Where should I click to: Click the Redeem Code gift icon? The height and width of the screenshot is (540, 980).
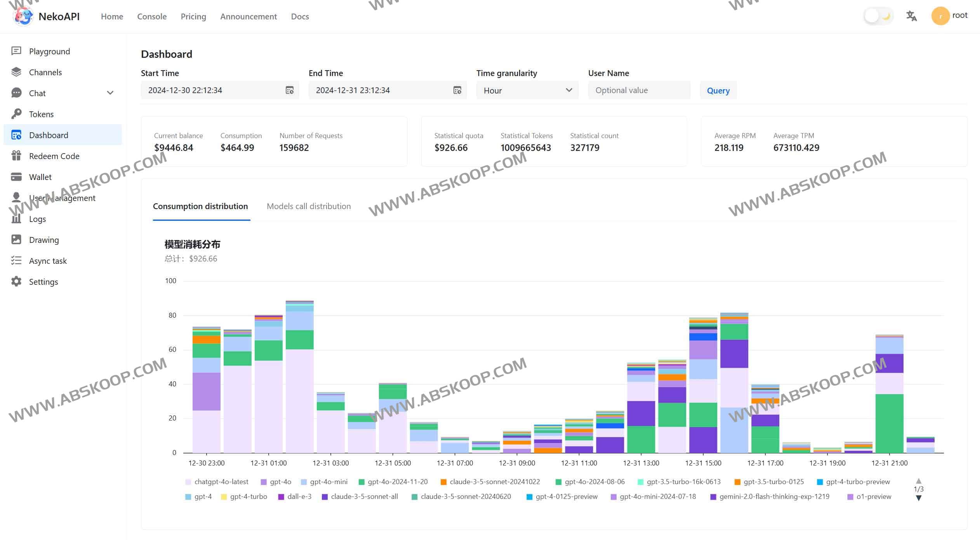16,156
